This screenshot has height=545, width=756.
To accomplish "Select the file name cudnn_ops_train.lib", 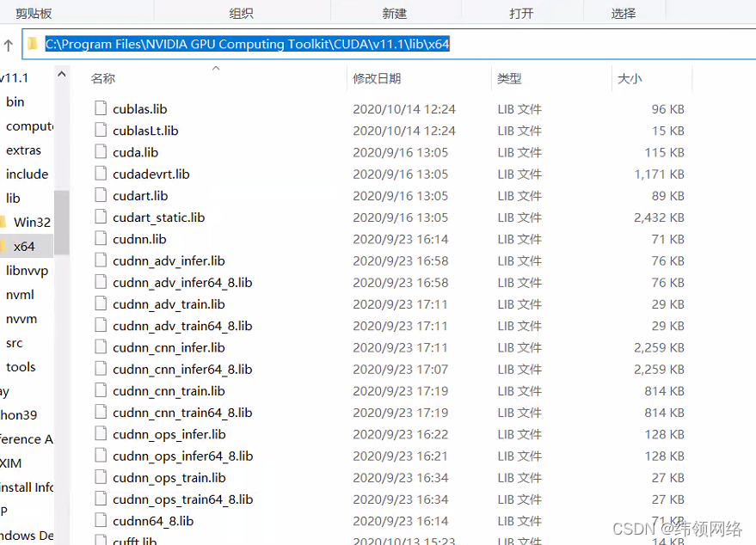I will click(x=169, y=478).
